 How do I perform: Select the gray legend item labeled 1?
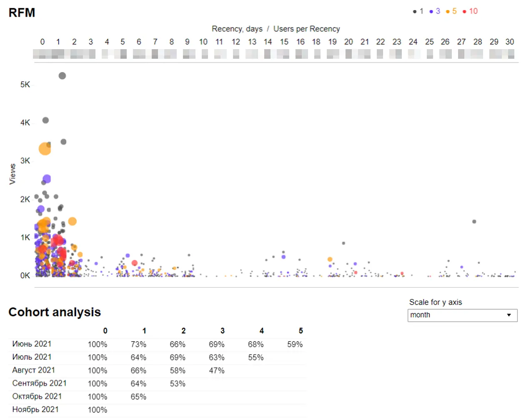[x=418, y=11]
